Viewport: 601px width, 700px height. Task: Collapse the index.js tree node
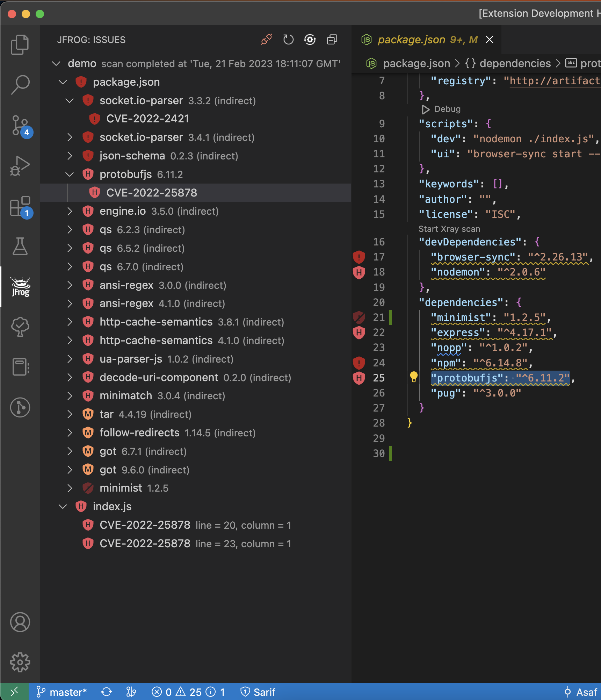[x=63, y=506]
